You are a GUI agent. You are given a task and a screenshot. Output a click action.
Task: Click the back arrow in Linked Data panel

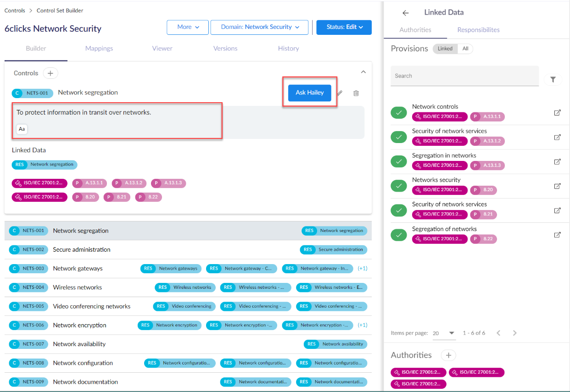point(405,13)
